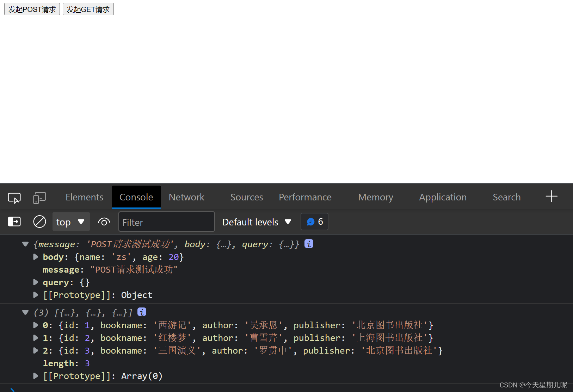The height and width of the screenshot is (392, 573).
Task: Toggle the live expression eye icon
Action: (104, 222)
